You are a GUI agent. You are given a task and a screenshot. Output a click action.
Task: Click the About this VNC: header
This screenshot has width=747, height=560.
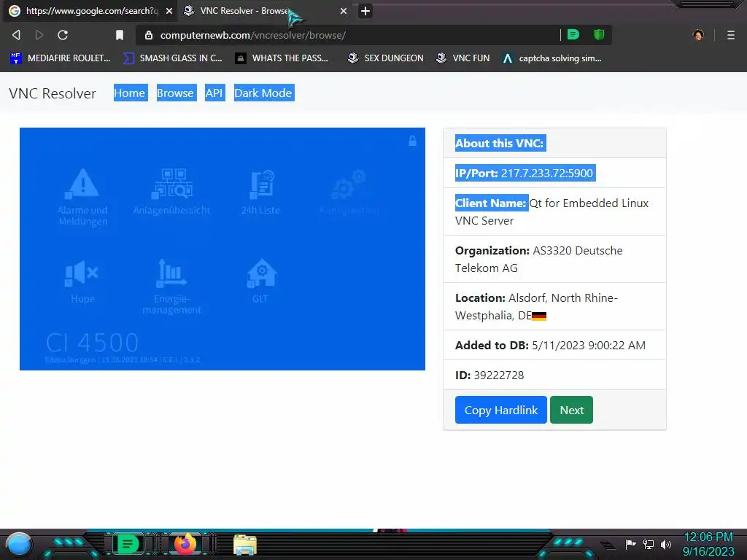click(499, 143)
